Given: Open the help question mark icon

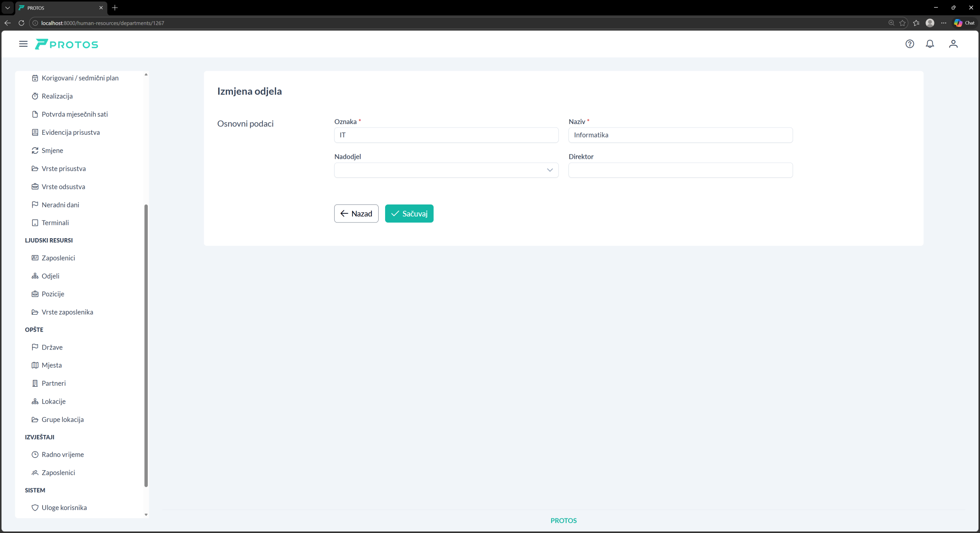Looking at the screenshot, I should click(x=910, y=44).
